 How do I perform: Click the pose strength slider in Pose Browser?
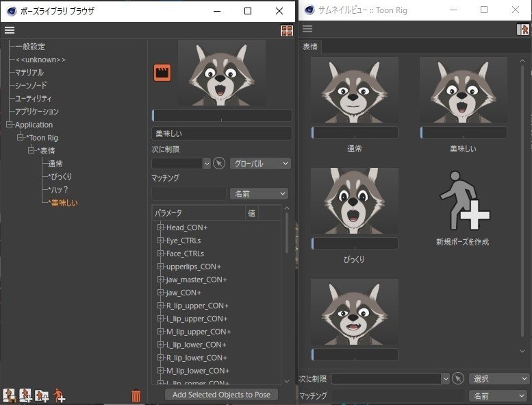pos(222,115)
